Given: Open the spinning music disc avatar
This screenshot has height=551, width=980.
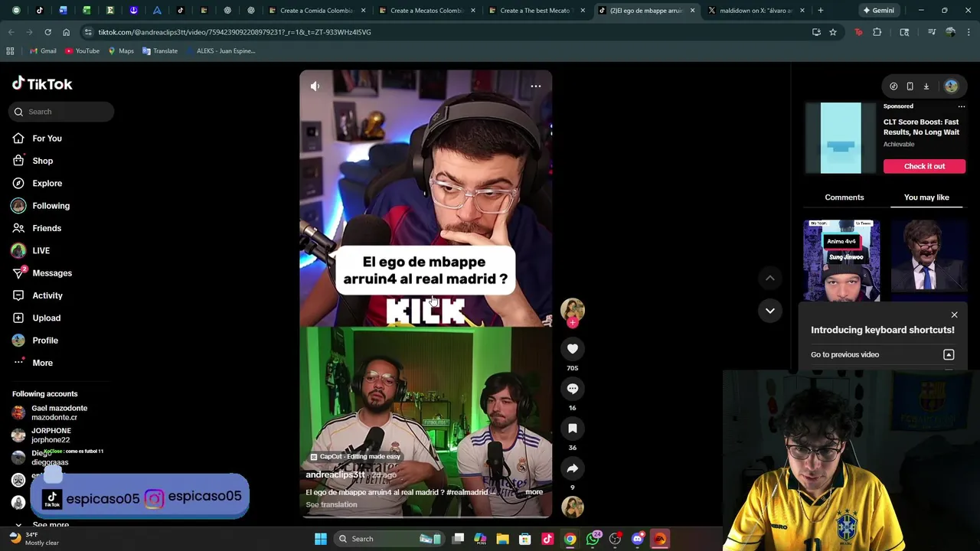Looking at the screenshot, I should click(573, 507).
